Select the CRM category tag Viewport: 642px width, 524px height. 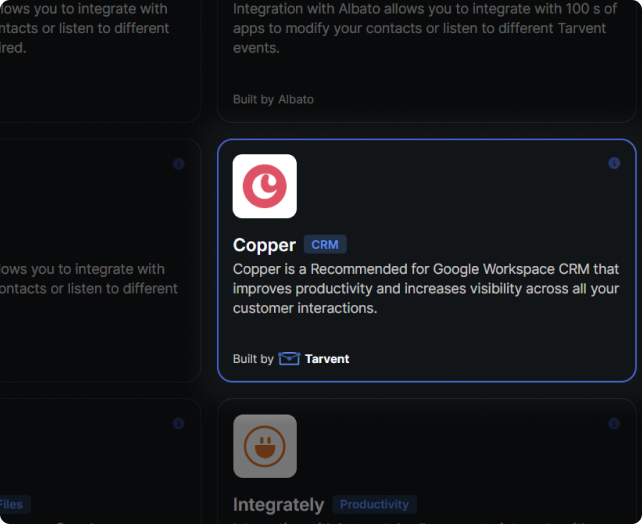click(x=325, y=245)
